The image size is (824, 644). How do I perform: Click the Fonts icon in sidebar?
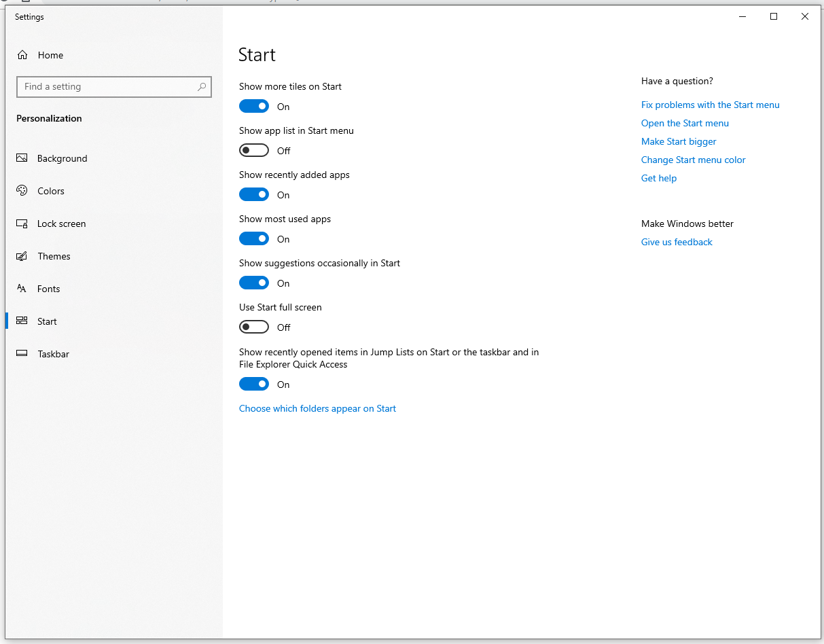22,289
